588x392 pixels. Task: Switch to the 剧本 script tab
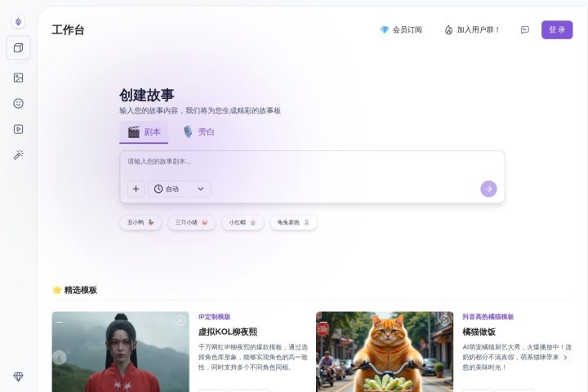(144, 132)
